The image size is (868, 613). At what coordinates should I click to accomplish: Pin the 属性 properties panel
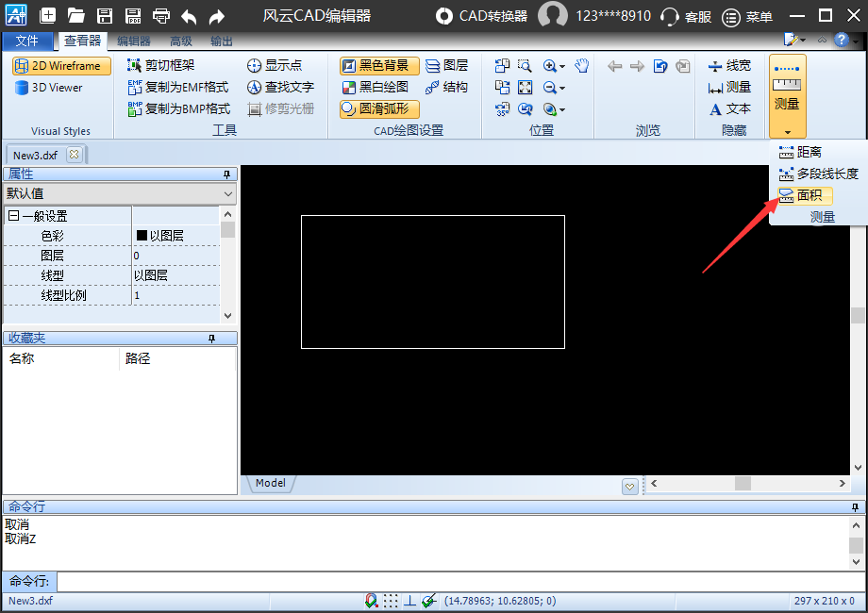226,174
